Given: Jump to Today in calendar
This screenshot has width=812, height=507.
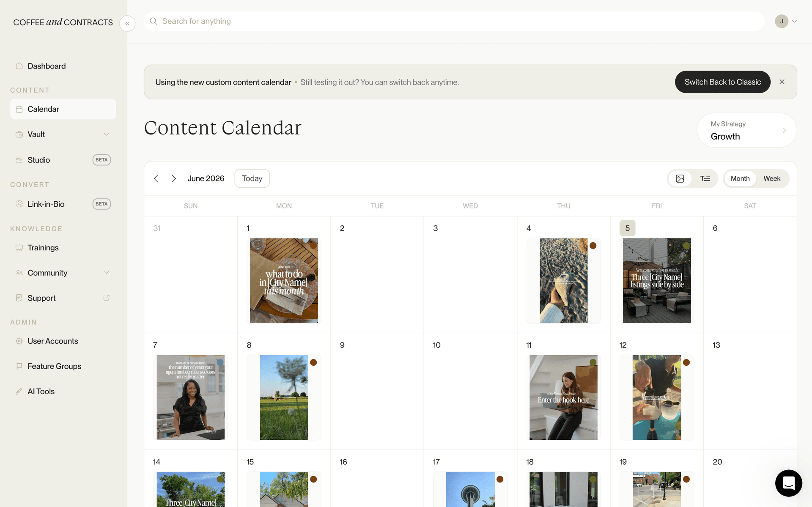Looking at the screenshot, I should pyautogui.click(x=252, y=178).
